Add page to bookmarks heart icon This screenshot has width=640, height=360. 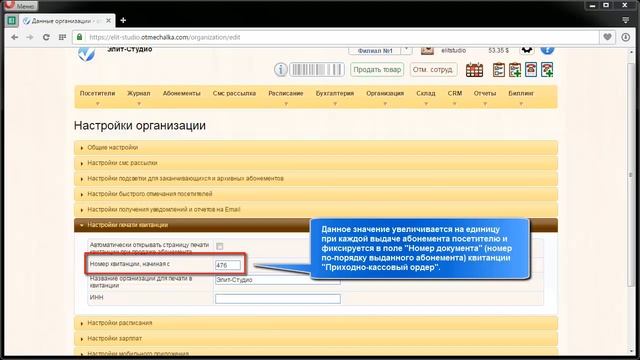pyautogui.click(x=607, y=37)
